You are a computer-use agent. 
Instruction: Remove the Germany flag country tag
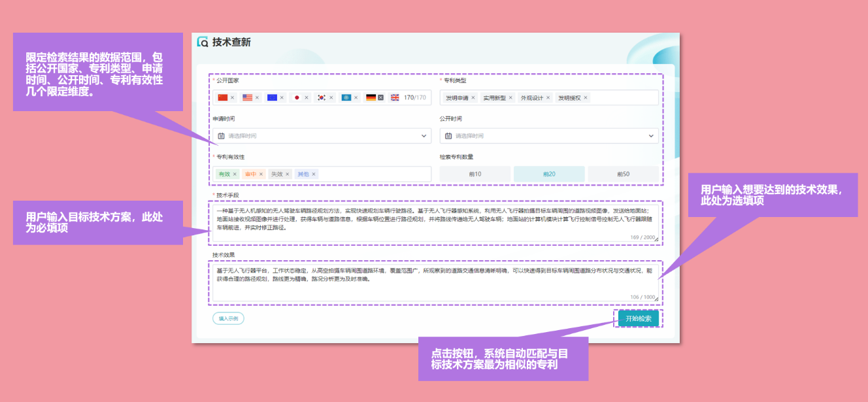click(x=381, y=97)
